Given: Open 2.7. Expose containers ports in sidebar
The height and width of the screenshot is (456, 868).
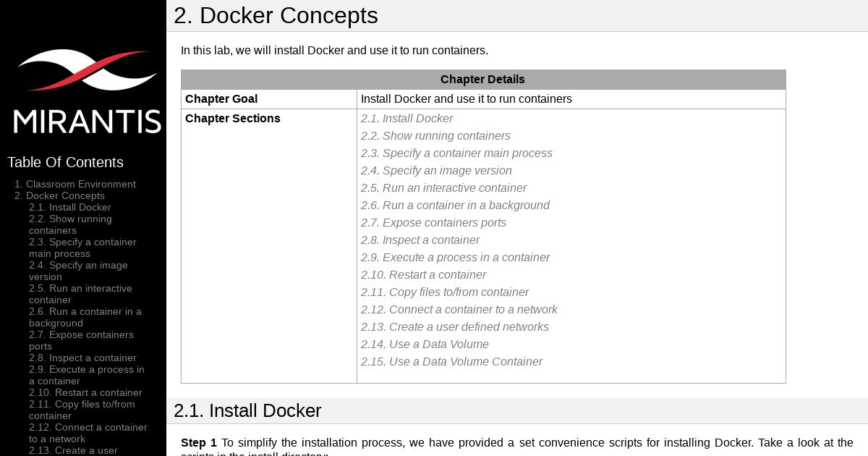Looking at the screenshot, I should 81,340.
